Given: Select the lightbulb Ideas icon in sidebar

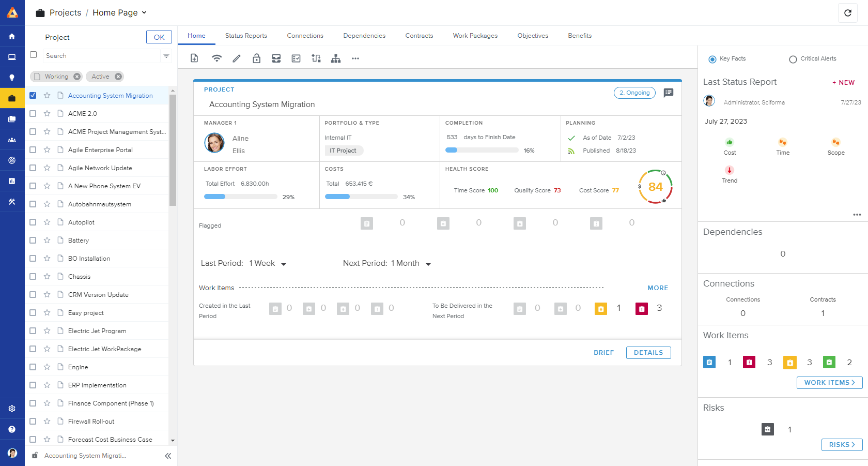Looking at the screenshot, I should [x=12, y=77].
